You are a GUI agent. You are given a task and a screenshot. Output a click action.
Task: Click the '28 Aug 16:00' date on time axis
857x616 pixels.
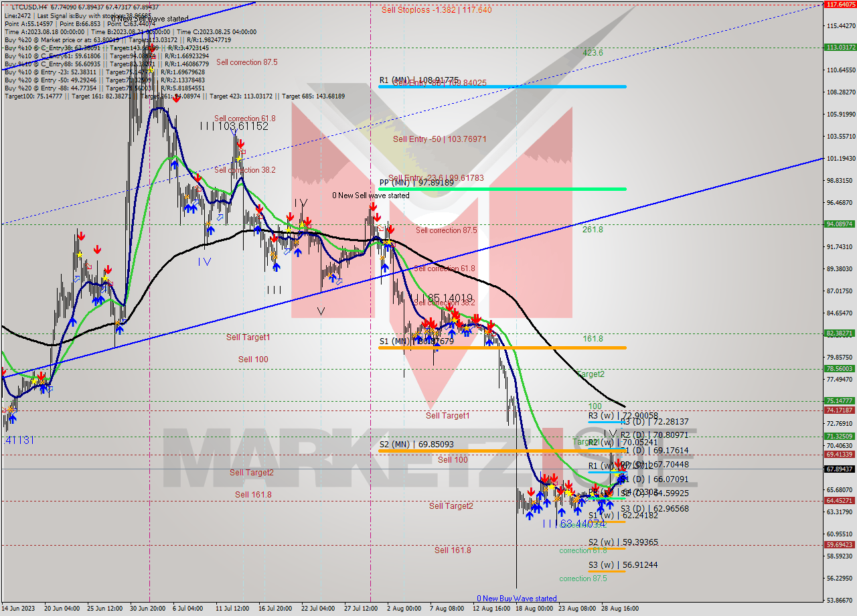tap(620, 609)
